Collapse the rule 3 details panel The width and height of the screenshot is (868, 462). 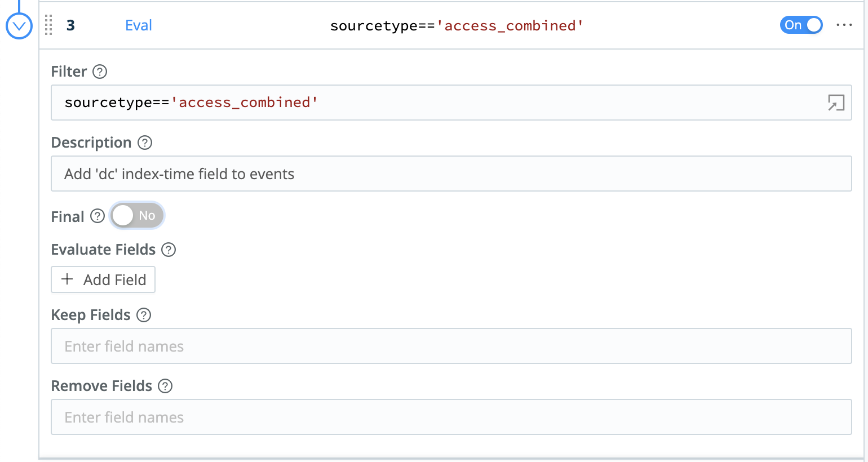(19, 25)
